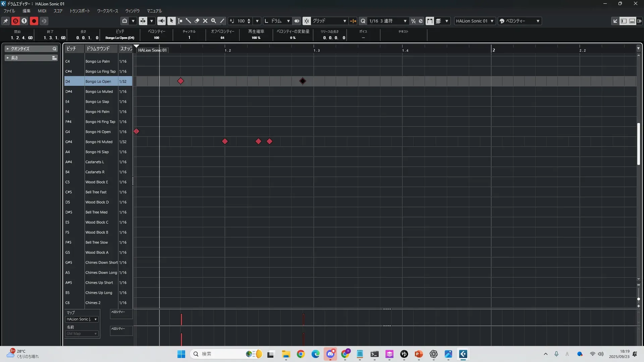Click the Castanets L drum sound
The height and width of the screenshot is (362, 644).
click(95, 162)
